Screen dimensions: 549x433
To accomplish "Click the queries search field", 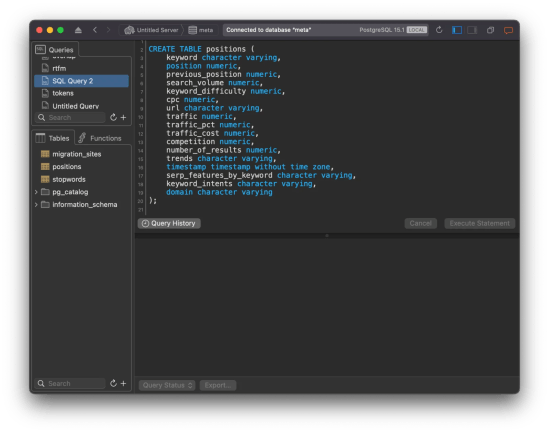I will [70, 118].
